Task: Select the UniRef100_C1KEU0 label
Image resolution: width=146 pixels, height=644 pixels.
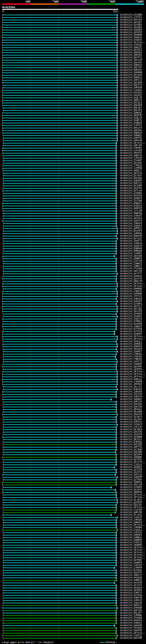Action: 131,90
